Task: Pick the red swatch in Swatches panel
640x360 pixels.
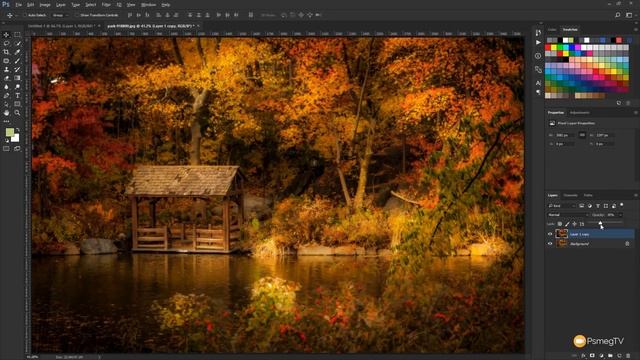Action: pyautogui.click(x=548, y=48)
